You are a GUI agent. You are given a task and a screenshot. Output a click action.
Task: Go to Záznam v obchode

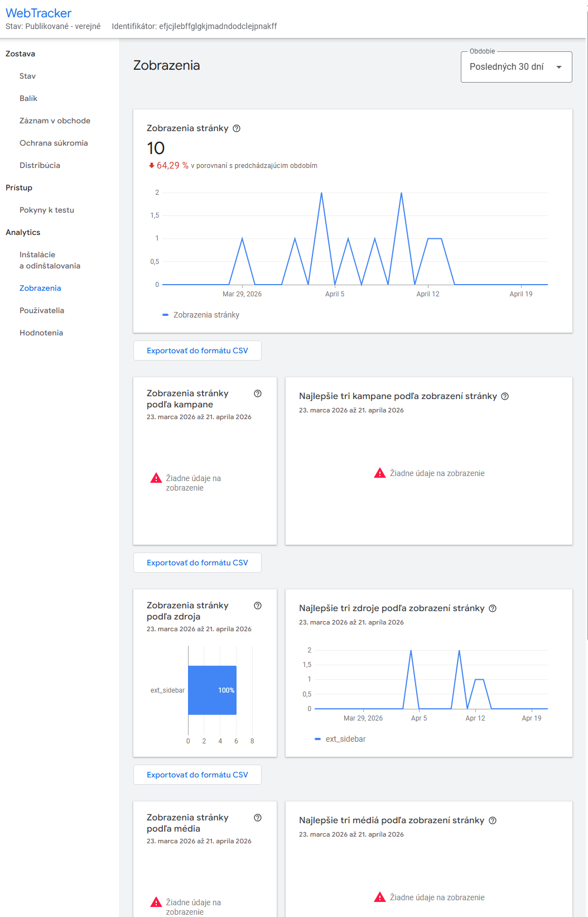tap(55, 121)
